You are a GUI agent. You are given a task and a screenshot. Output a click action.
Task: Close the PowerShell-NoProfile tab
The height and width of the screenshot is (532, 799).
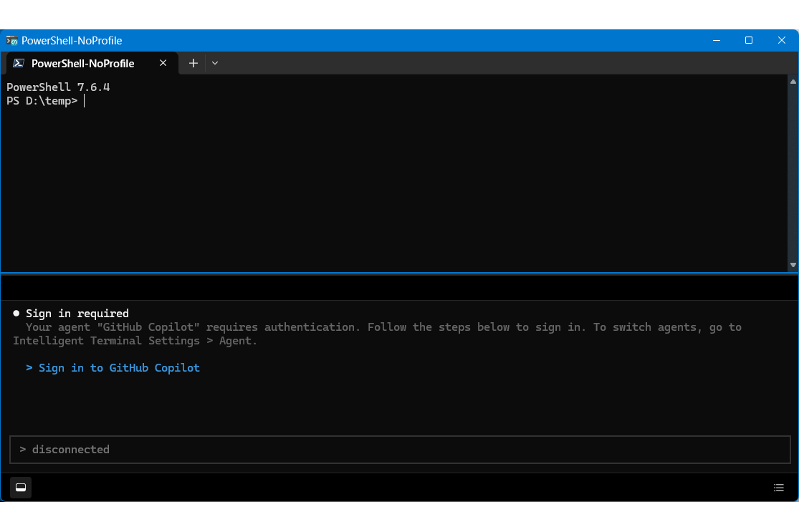[x=163, y=62]
